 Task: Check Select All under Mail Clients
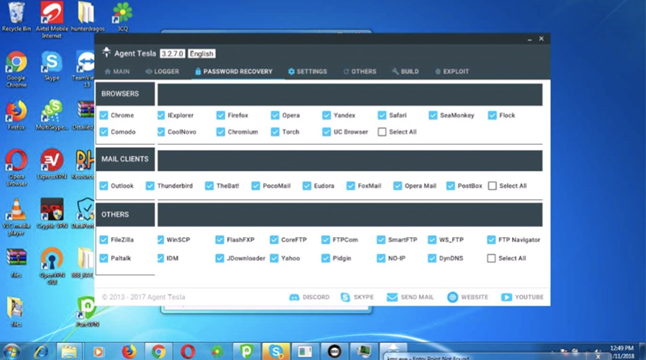tap(492, 186)
